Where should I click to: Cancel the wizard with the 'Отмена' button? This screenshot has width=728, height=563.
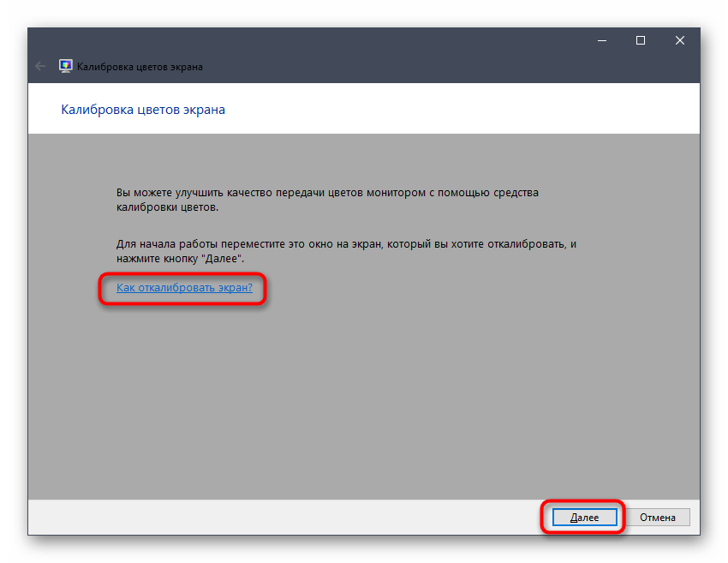[657, 517]
